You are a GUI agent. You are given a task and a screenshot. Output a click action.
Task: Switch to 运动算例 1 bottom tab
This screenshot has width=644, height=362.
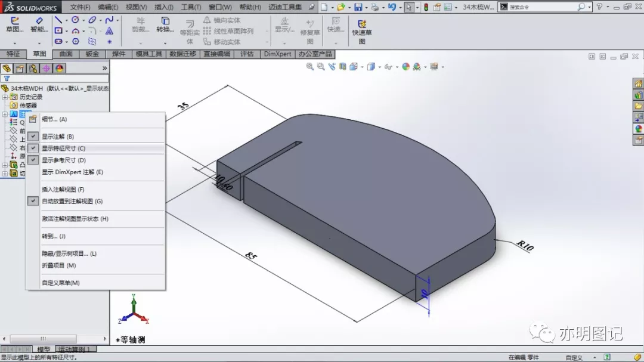pyautogui.click(x=75, y=349)
